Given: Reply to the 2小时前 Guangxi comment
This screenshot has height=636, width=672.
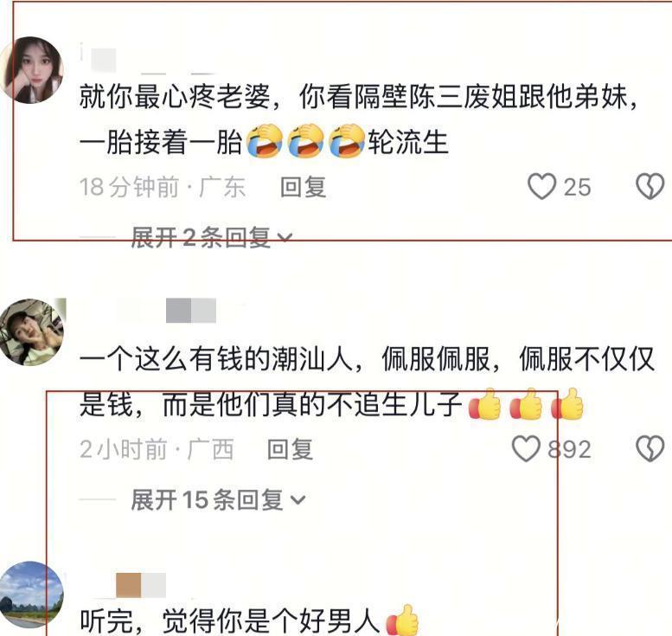Looking at the screenshot, I should (x=290, y=449).
